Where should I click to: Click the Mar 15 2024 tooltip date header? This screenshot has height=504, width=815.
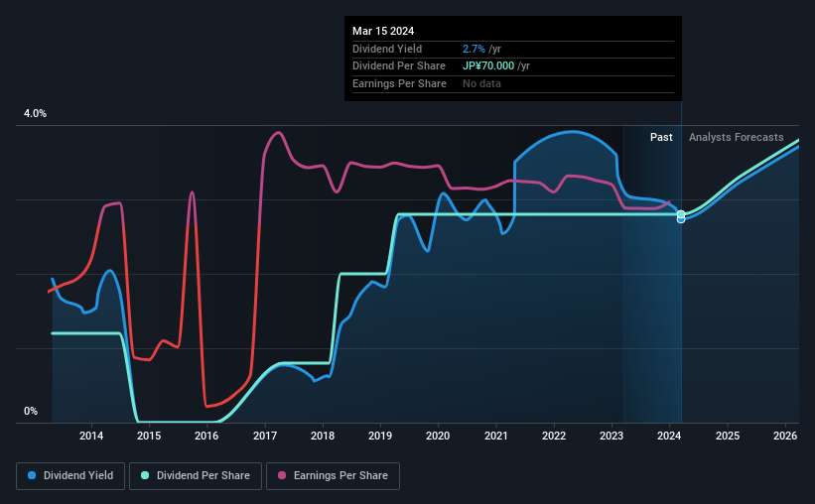[x=383, y=31]
